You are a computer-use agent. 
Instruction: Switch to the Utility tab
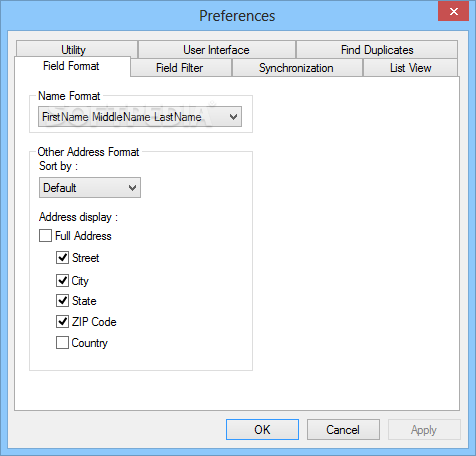(x=77, y=50)
